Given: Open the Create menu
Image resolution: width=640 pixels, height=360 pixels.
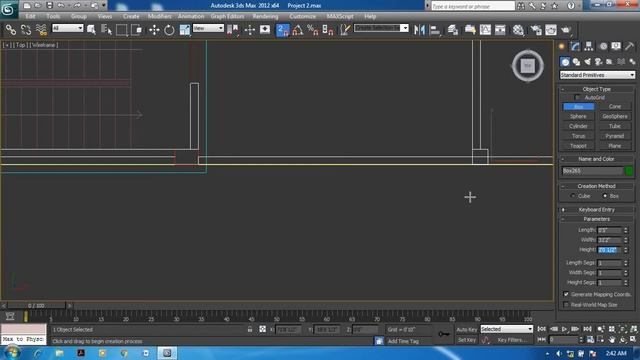Looking at the screenshot, I should point(131,16).
